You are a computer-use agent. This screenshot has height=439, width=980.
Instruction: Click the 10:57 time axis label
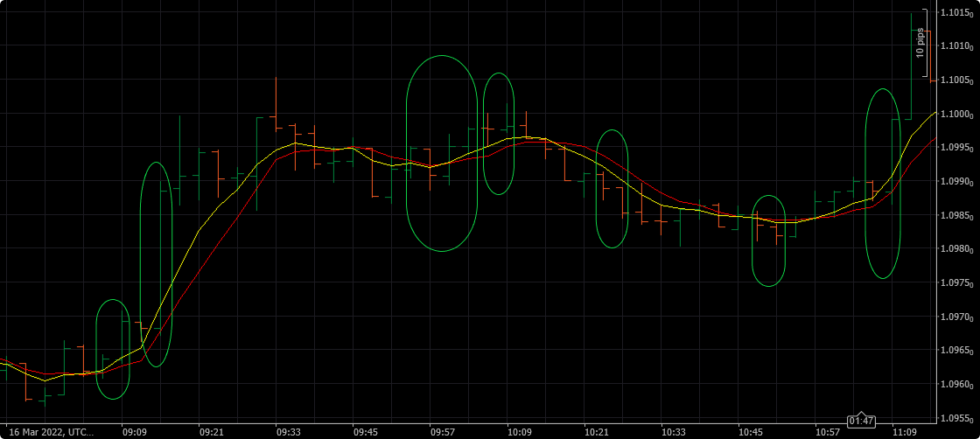coord(828,431)
